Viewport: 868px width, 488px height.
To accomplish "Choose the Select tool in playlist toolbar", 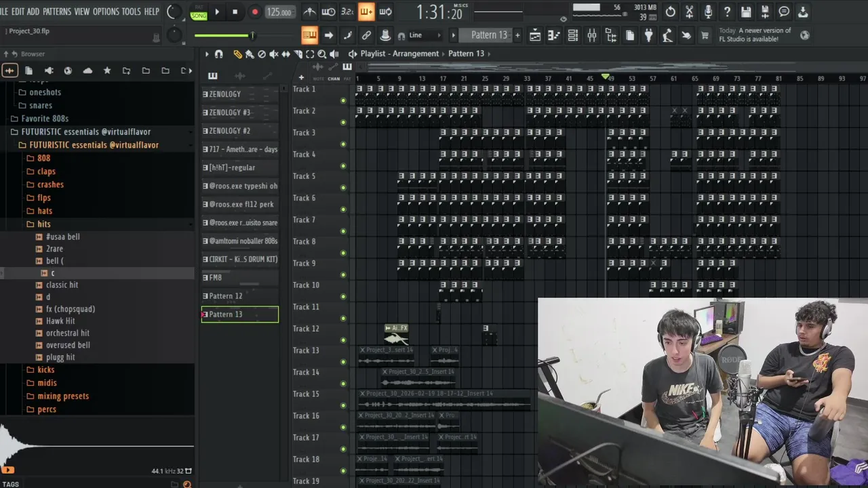I will (x=310, y=54).
